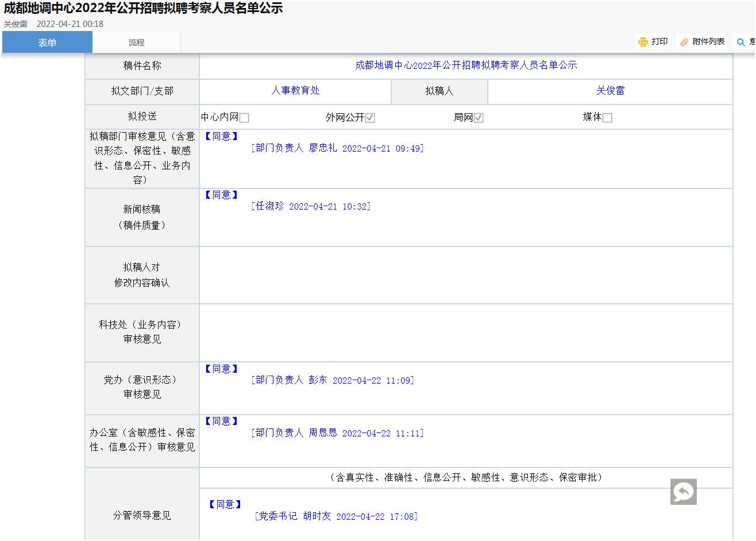Screen dimensions: 756x541
Task: Click the 拟稿人 name 关俊雷 in the form
Action: click(x=610, y=91)
